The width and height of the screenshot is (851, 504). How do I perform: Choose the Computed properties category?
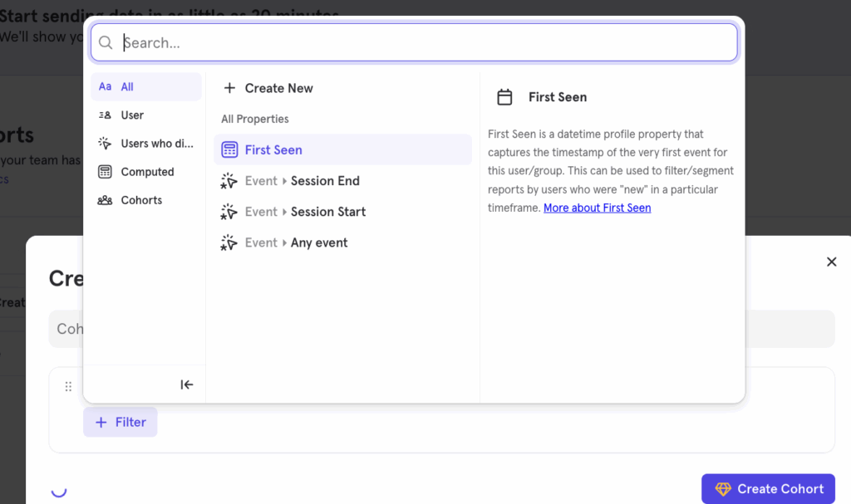click(146, 172)
